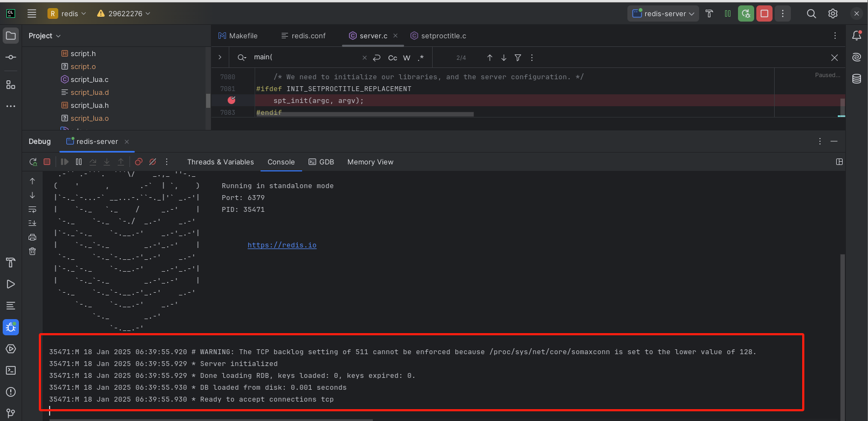The image size is (868, 421).
Task: Open more actions kebab in top toolbar
Action: (x=783, y=13)
